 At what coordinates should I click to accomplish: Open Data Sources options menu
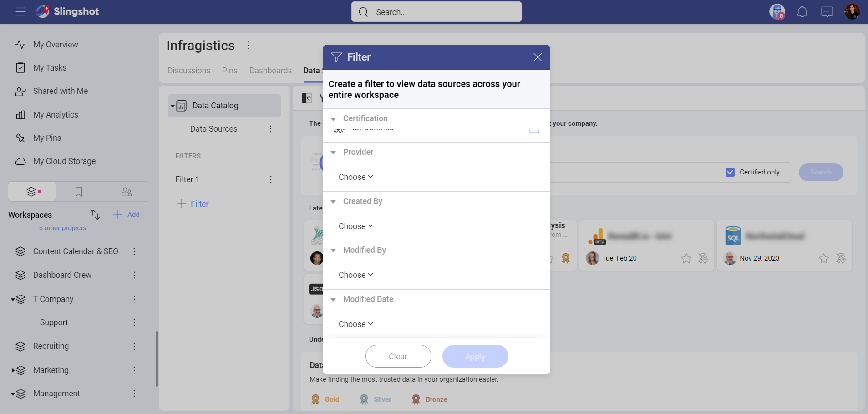pyautogui.click(x=271, y=129)
